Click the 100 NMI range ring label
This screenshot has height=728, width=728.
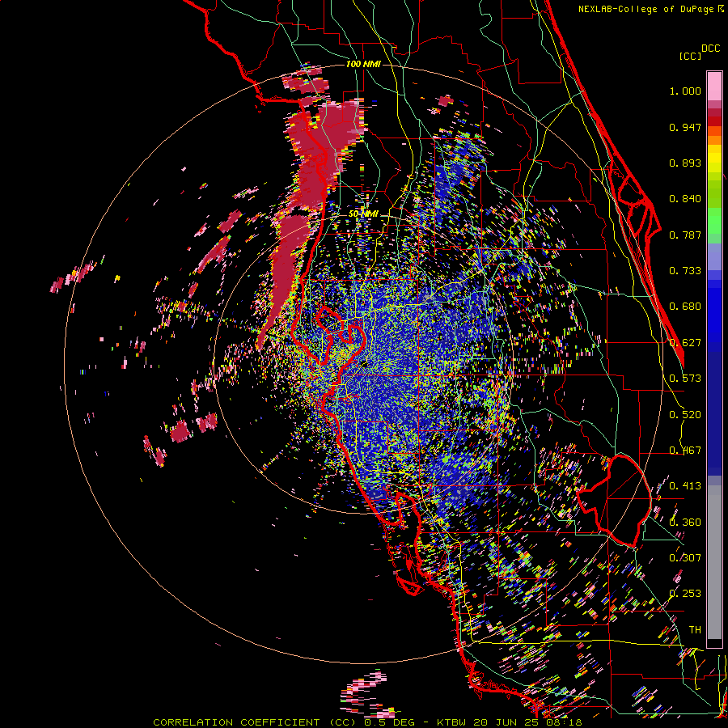[363, 64]
